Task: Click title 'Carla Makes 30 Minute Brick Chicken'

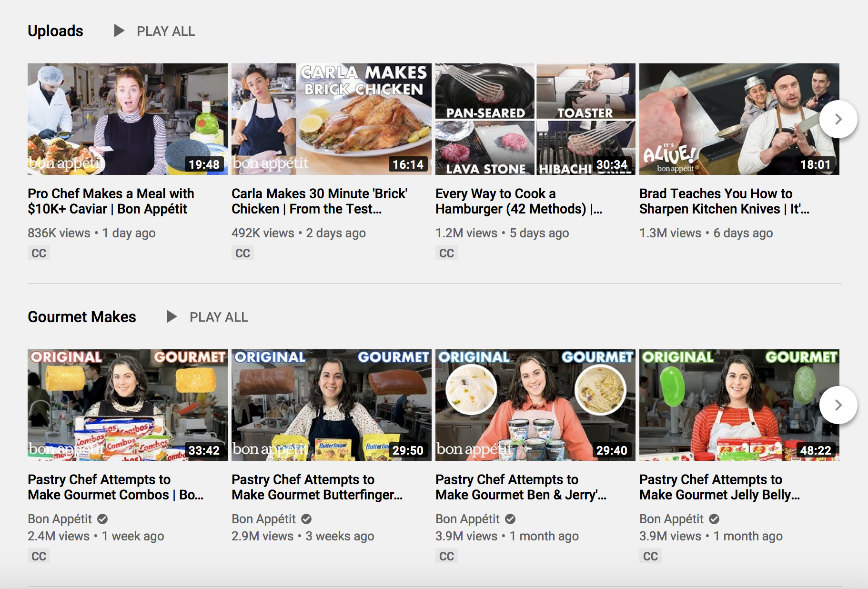Action: pos(319,201)
